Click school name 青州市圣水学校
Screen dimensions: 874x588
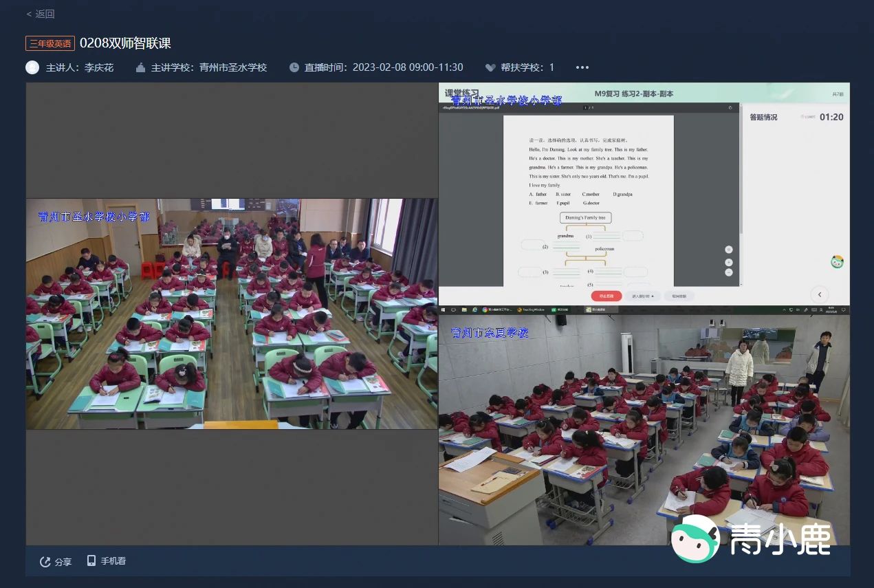(233, 67)
